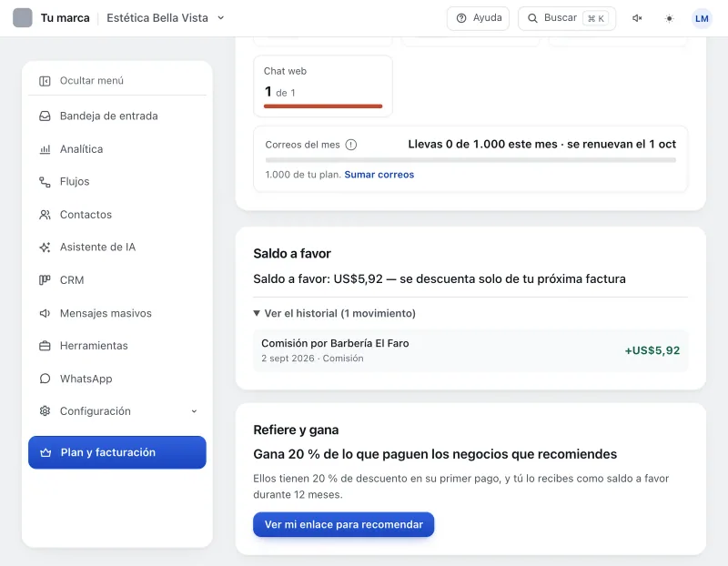728x566 pixels.
Task: Open Bandeja de entrada
Action: (x=117, y=116)
